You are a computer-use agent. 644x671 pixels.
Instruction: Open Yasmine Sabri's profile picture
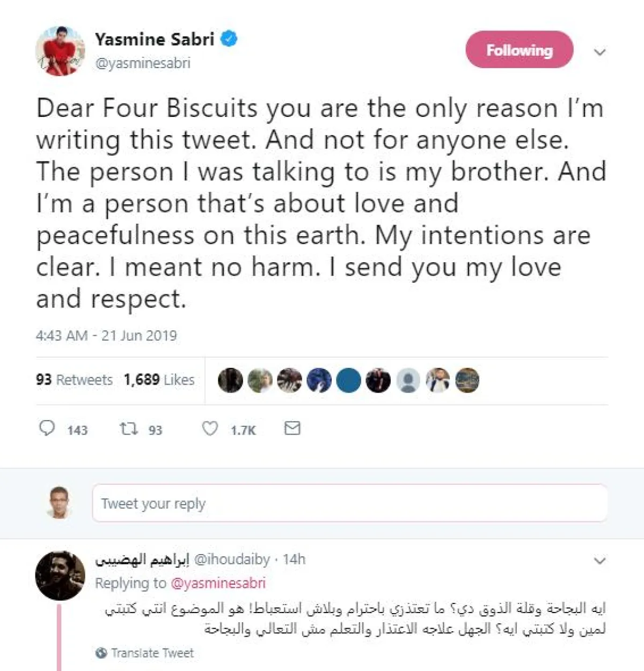coord(60,51)
